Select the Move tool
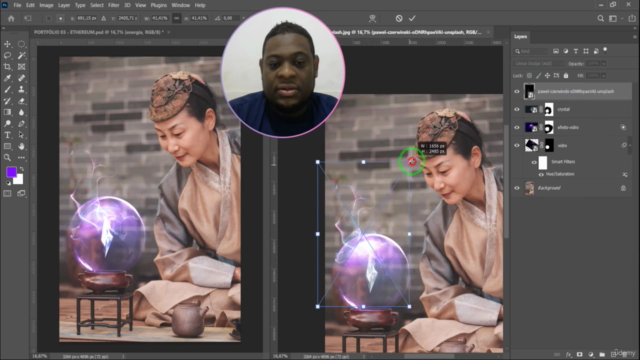 pyautogui.click(x=7, y=44)
